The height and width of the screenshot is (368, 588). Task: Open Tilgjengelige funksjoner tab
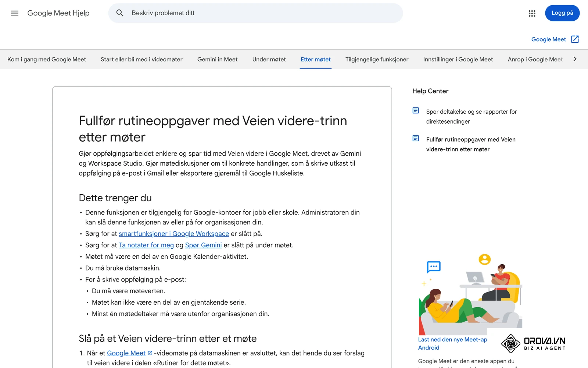[x=377, y=59]
